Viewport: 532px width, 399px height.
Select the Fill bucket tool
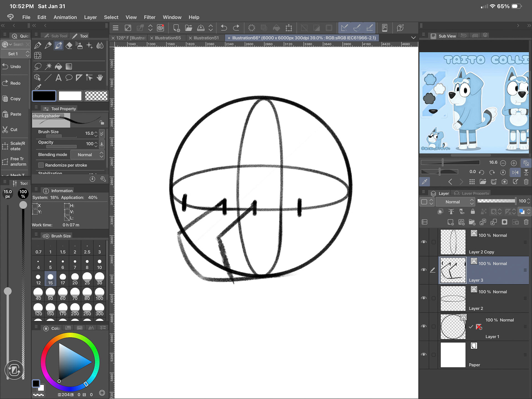click(58, 66)
